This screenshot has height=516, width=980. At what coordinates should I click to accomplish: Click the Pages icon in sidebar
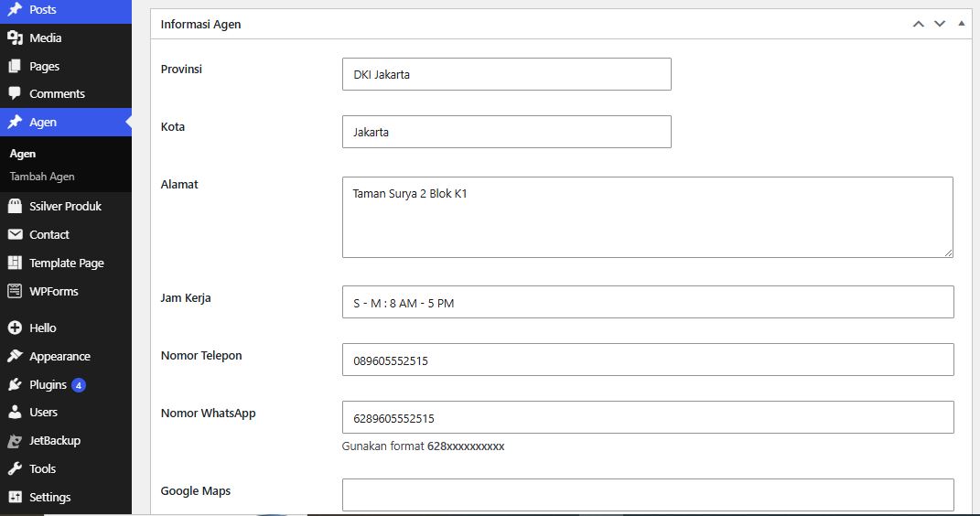(x=15, y=66)
